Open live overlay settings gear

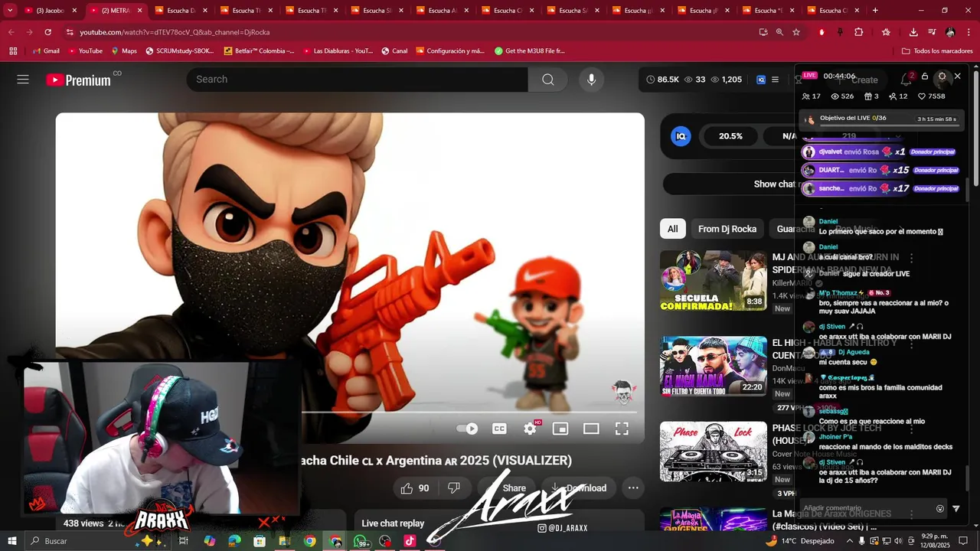[942, 77]
